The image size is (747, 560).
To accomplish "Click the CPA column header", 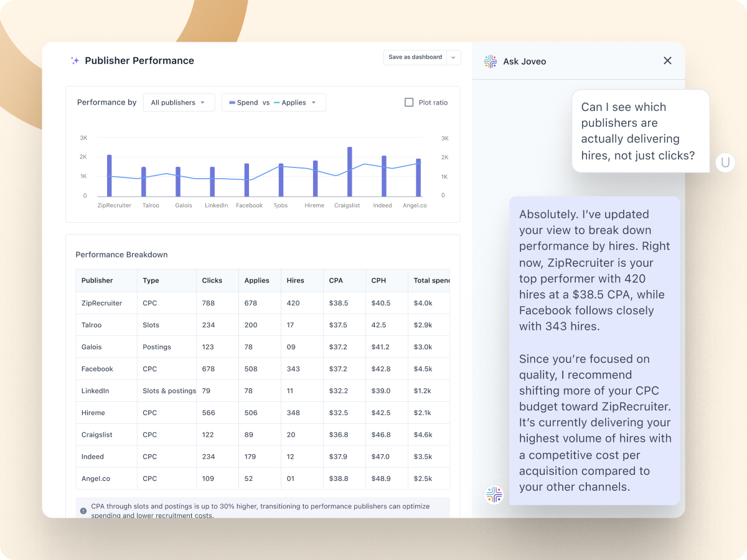I will (x=336, y=281).
